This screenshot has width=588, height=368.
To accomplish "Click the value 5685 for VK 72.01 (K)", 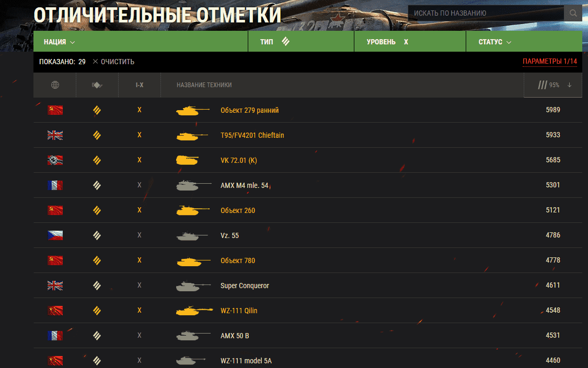I will [x=553, y=160].
